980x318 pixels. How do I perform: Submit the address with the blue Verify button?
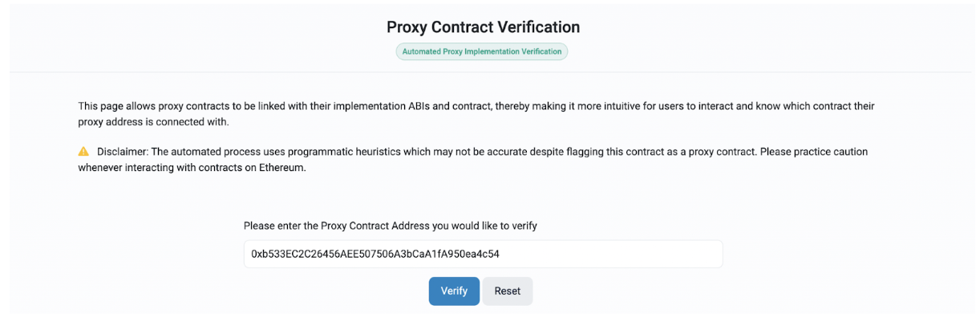[x=454, y=291]
